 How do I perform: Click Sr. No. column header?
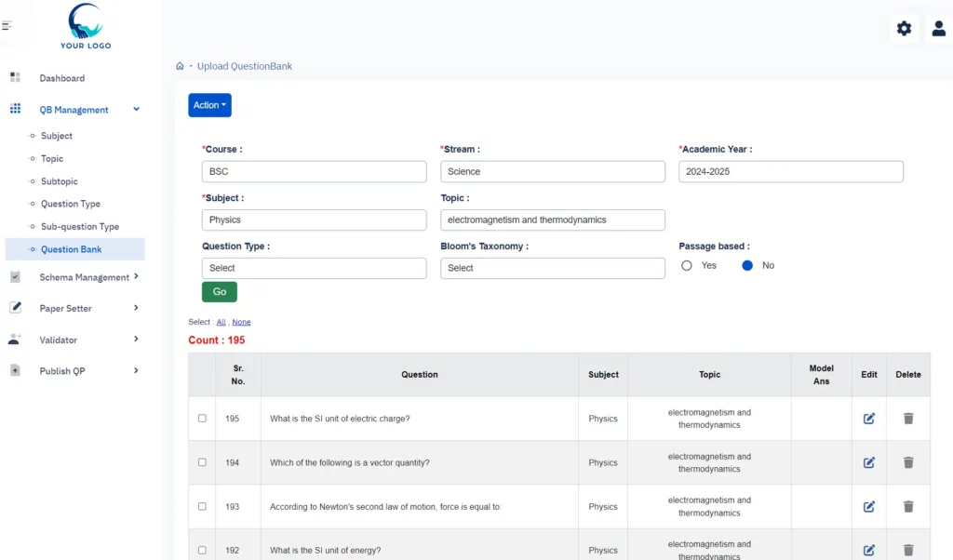tap(238, 375)
